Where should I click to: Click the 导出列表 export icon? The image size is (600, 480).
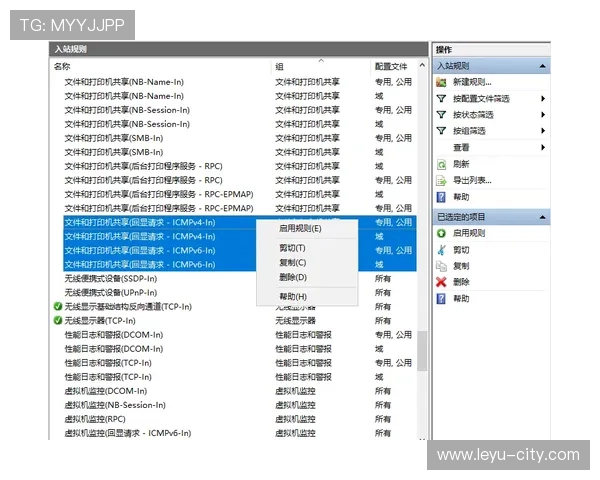pyautogui.click(x=441, y=180)
